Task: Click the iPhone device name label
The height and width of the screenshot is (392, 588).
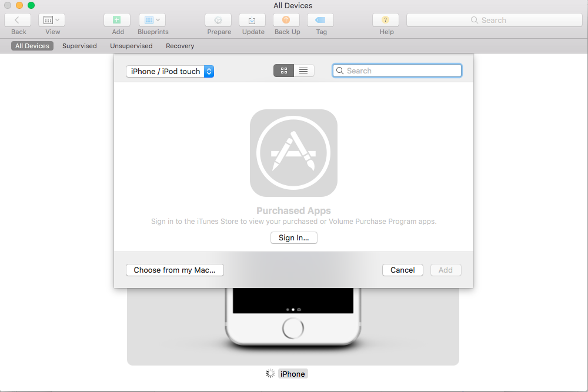Action: pos(293,374)
